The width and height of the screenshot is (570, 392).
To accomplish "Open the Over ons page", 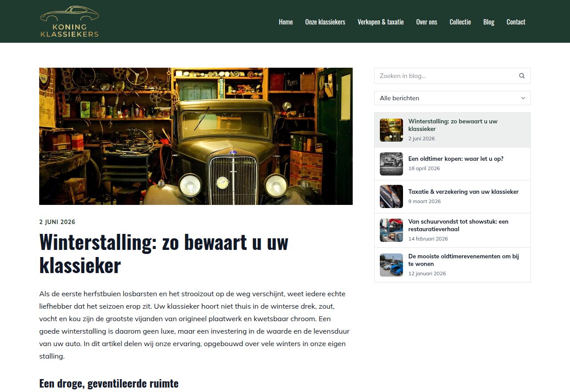I will (x=427, y=22).
